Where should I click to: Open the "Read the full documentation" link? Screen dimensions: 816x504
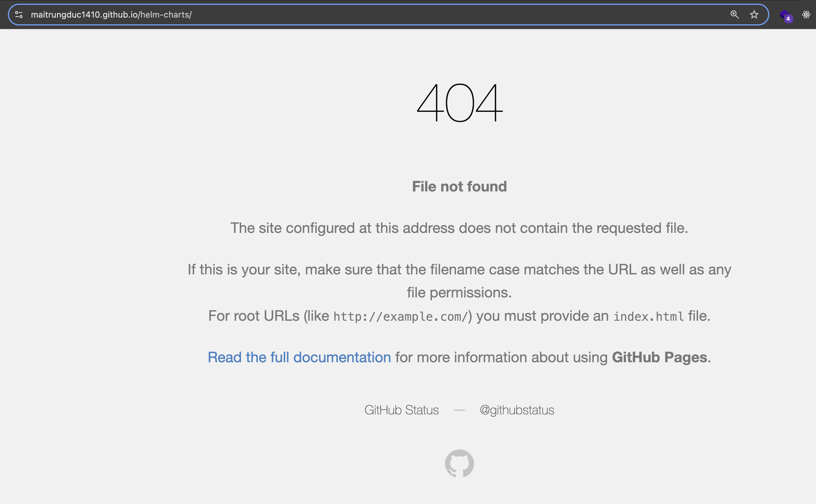pyautogui.click(x=299, y=357)
